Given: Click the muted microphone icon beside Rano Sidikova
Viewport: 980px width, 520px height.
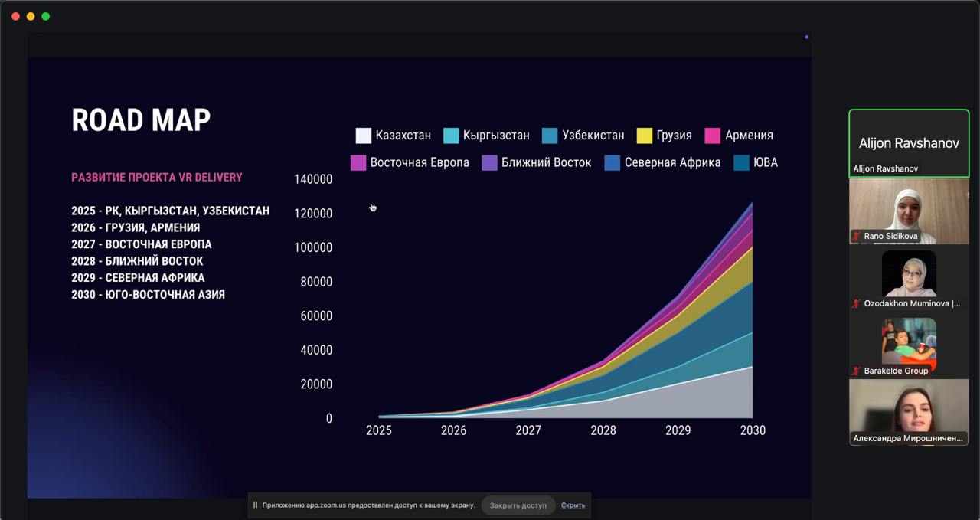Looking at the screenshot, I should coord(857,236).
